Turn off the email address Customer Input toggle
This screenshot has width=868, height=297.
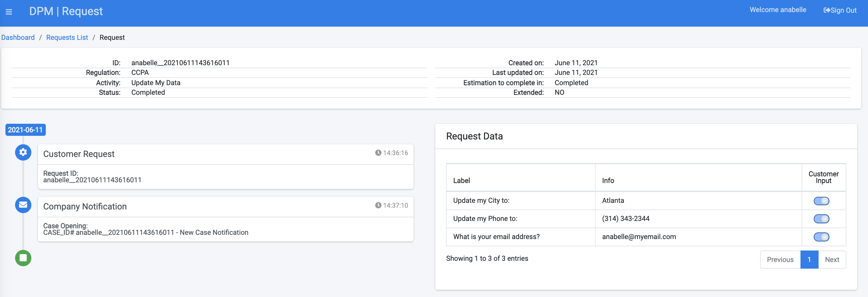821,237
